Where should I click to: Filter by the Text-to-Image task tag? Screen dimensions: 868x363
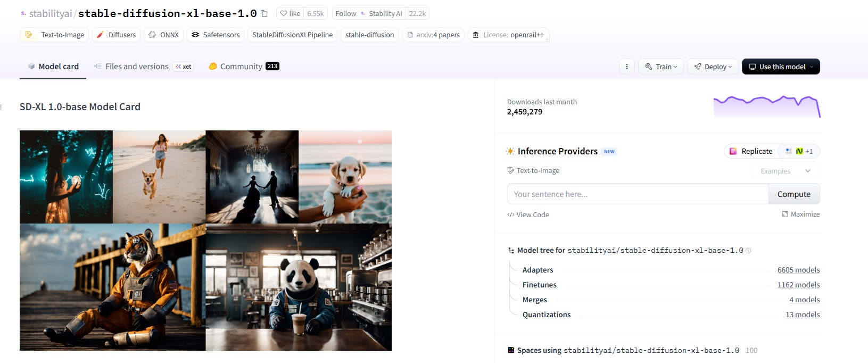coord(54,35)
